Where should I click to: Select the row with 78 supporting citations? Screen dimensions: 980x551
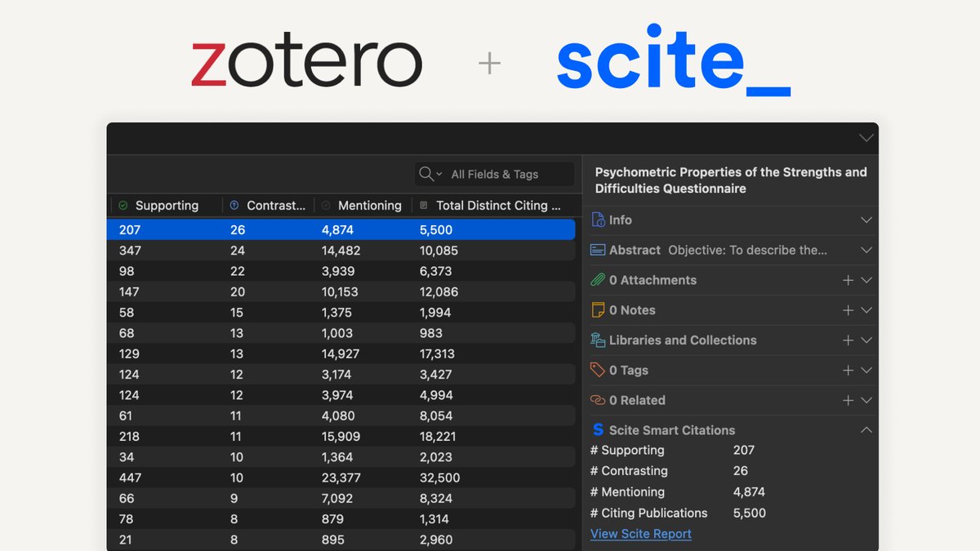(341, 519)
